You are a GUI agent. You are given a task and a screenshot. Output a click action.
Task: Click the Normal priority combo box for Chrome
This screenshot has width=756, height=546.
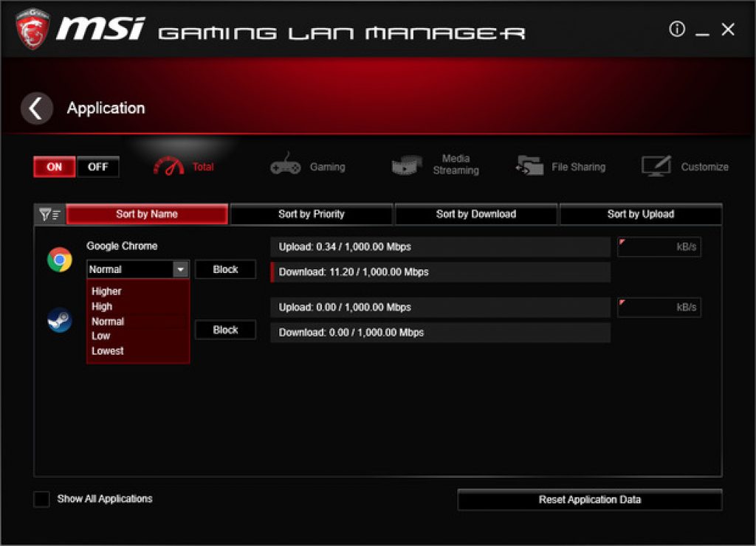(137, 269)
